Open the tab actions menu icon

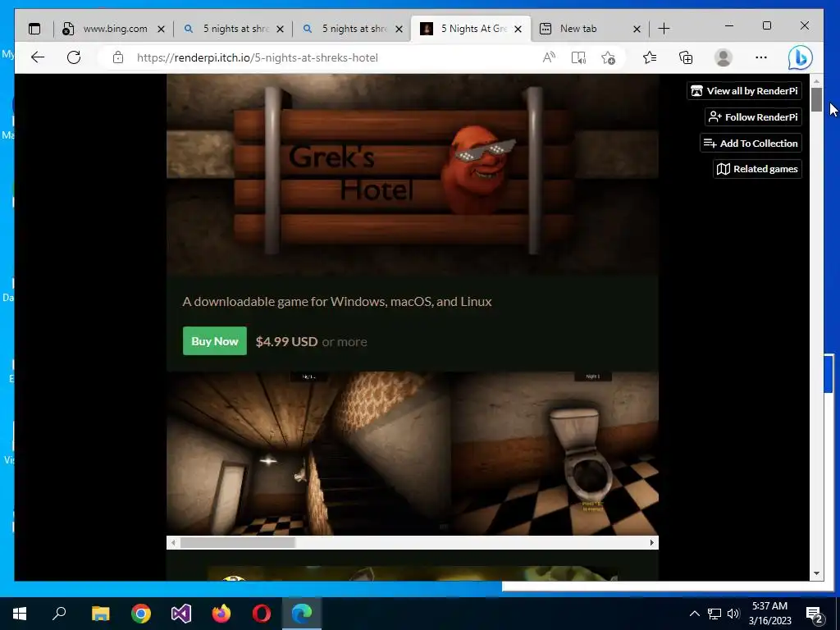[34, 29]
